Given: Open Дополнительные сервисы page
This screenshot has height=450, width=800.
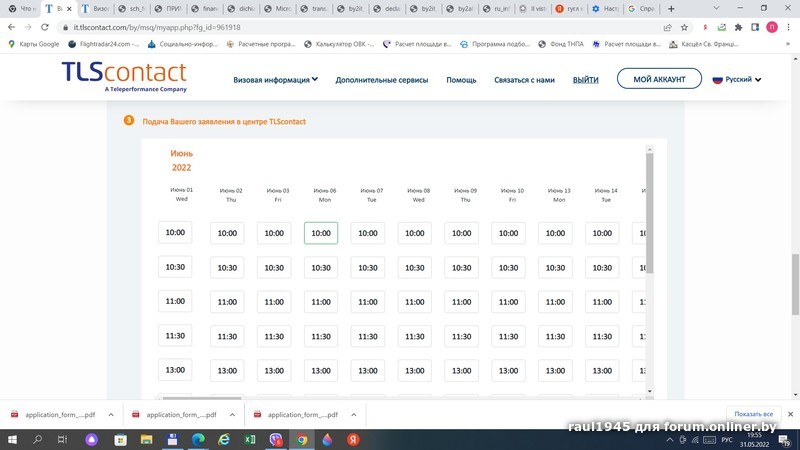Looking at the screenshot, I should tap(382, 80).
